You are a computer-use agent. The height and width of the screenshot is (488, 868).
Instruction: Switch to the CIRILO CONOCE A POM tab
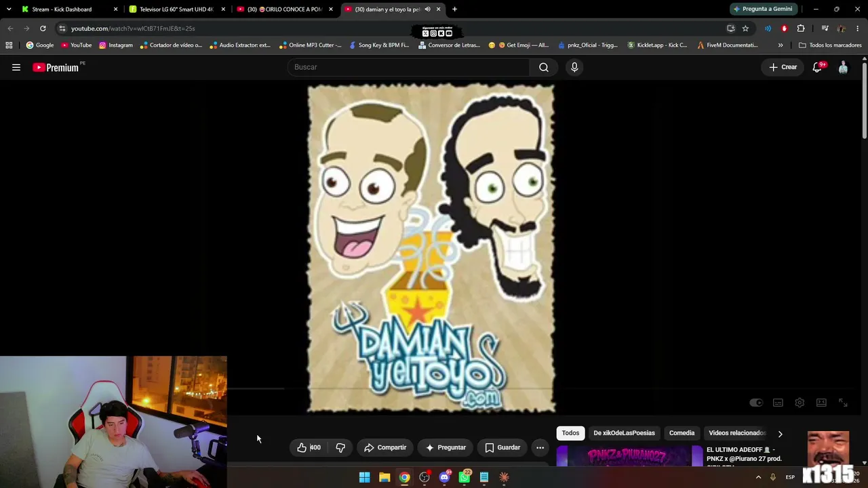(x=284, y=9)
